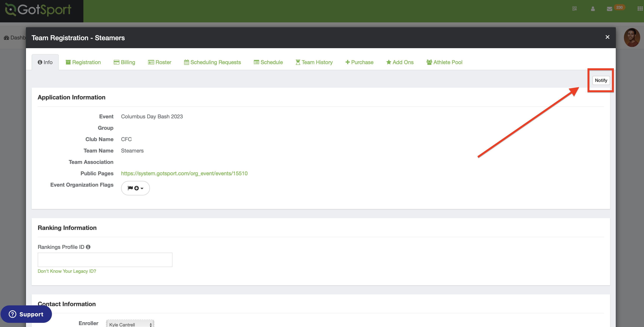Screen dimensions: 644x327
Task: Select the Info tab
Action: point(45,62)
